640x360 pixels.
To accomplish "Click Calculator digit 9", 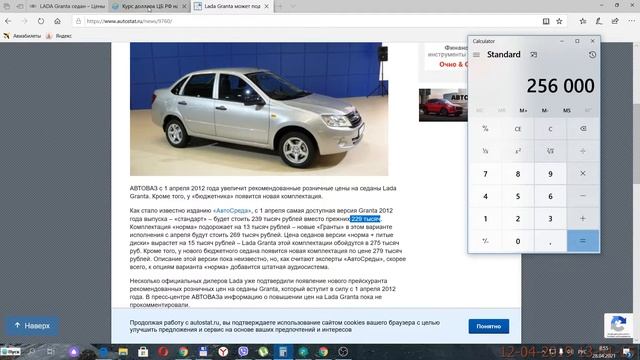I will [x=550, y=173].
